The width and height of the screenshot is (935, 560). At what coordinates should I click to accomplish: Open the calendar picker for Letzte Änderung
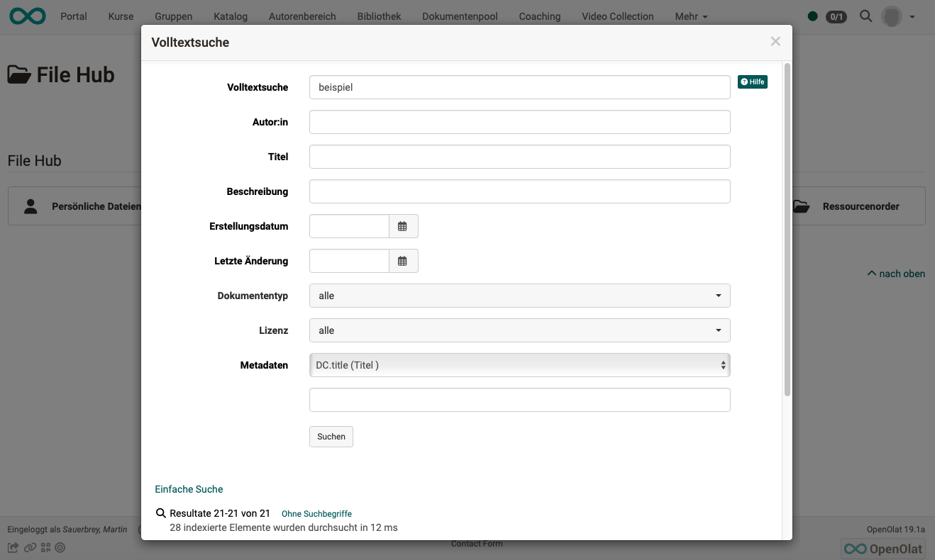point(403,260)
